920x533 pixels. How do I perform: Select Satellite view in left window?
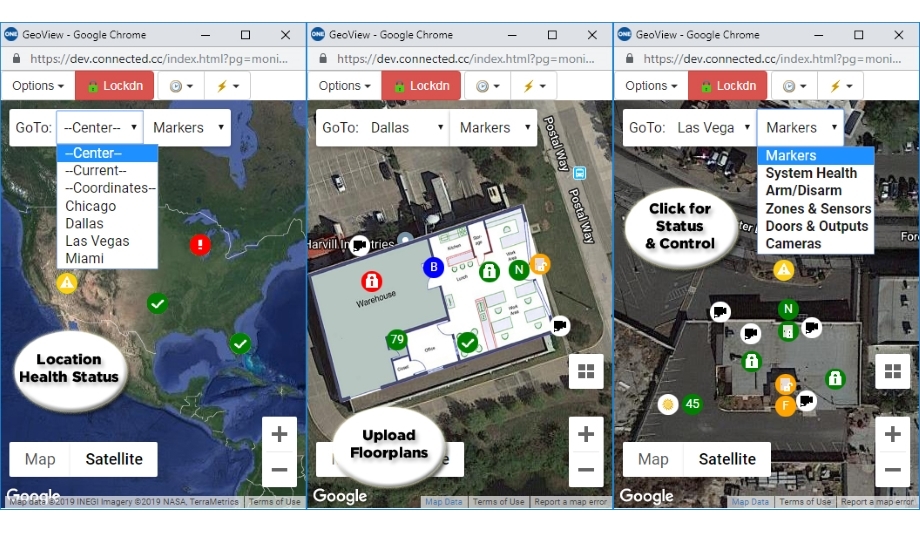tap(114, 459)
